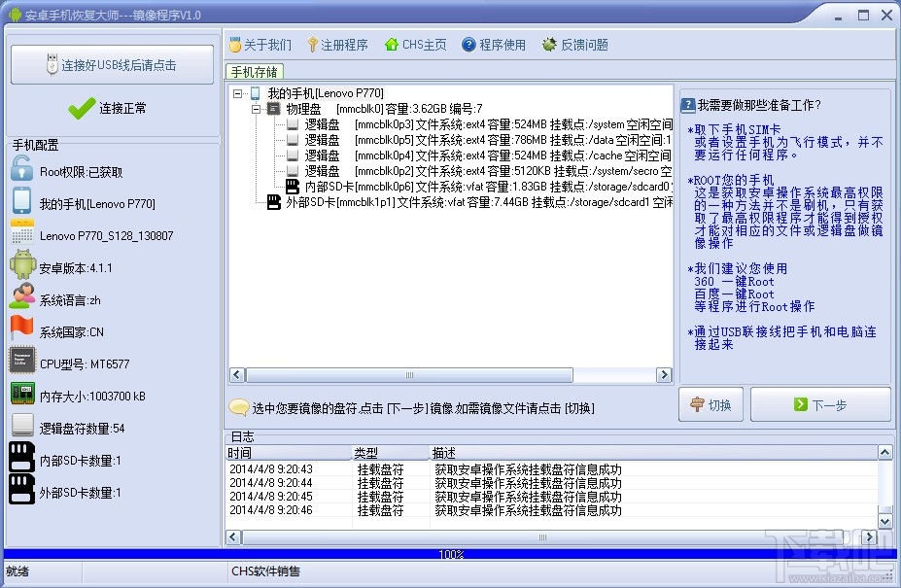Click the log horizontal scrollbar left arrow
The width and height of the screenshot is (901, 588).
click(x=233, y=536)
